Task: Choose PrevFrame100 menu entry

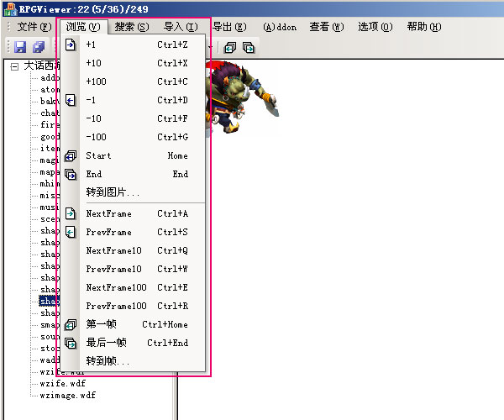Action: tap(133, 306)
